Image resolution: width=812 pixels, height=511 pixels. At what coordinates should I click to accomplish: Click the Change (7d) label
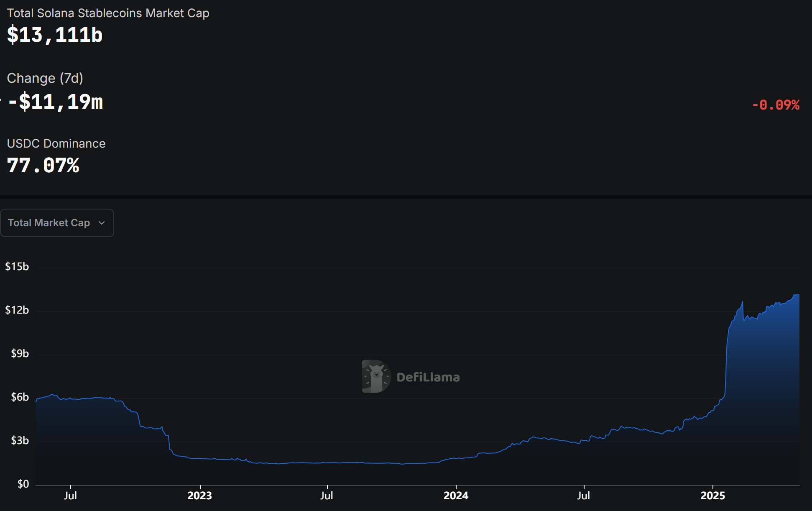[x=45, y=78]
